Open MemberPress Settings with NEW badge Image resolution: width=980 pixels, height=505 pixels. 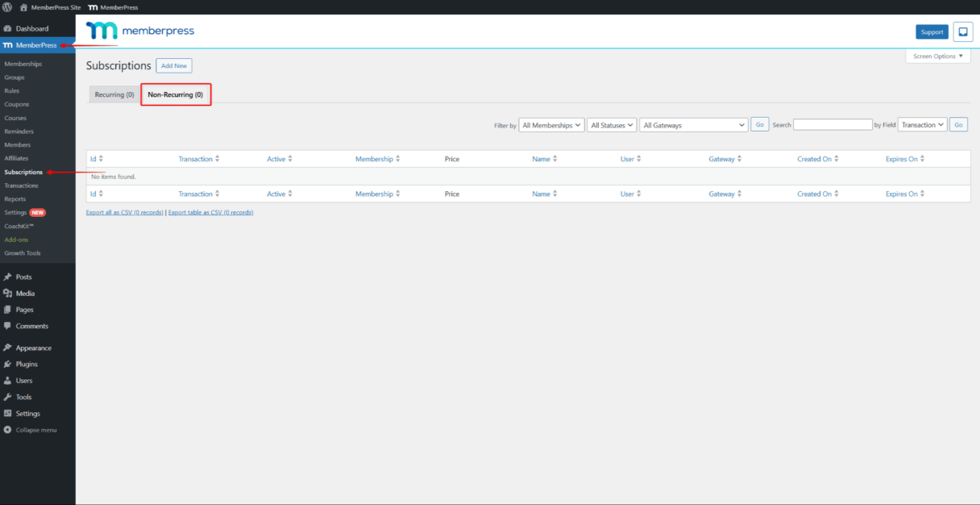pyautogui.click(x=25, y=212)
